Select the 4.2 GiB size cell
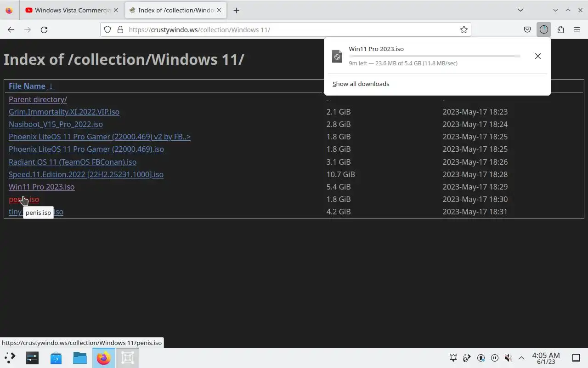The height and width of the screenshot is (368, 588). pos(339,212)
